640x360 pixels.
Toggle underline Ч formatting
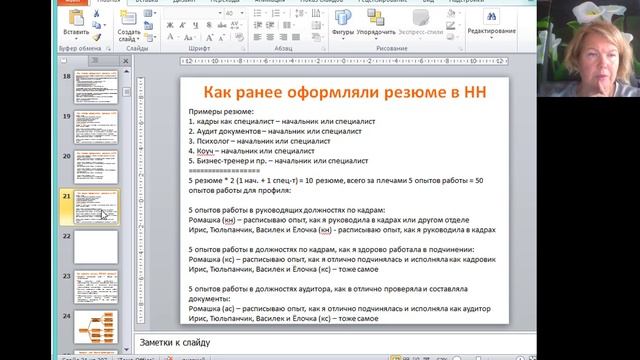[x=196, y=25]
